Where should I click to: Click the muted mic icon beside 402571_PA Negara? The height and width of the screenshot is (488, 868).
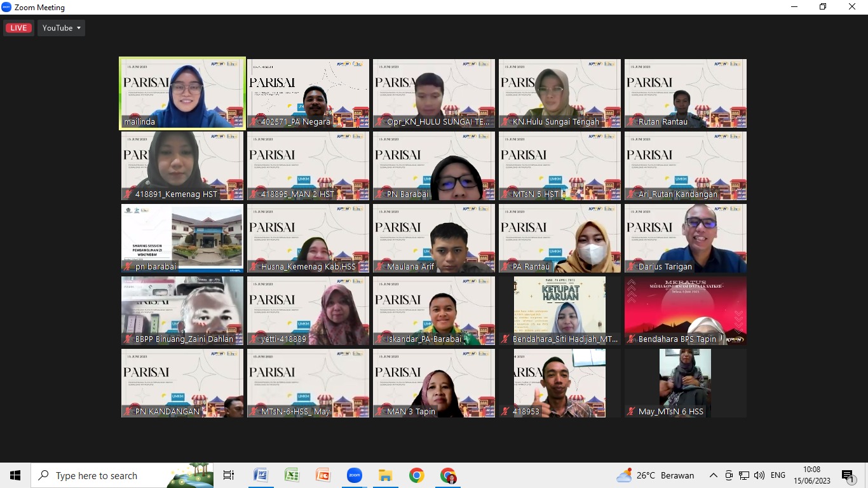[254, 121]
